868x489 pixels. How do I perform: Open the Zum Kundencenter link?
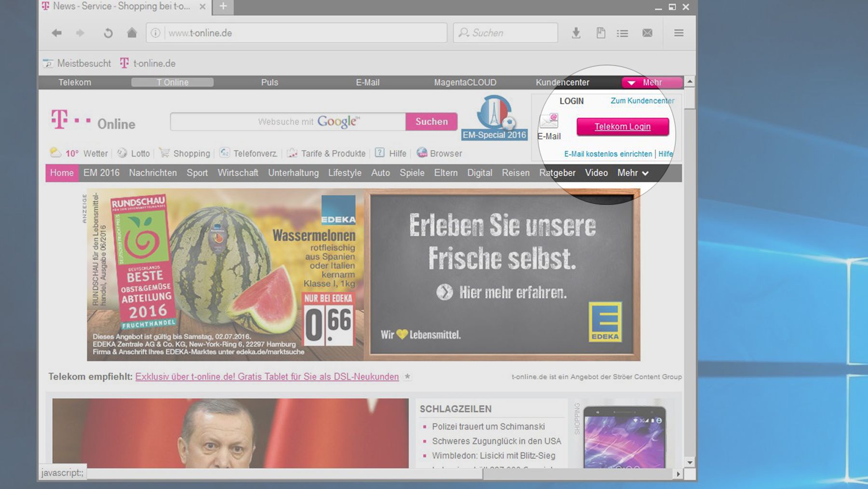[642, 101]
